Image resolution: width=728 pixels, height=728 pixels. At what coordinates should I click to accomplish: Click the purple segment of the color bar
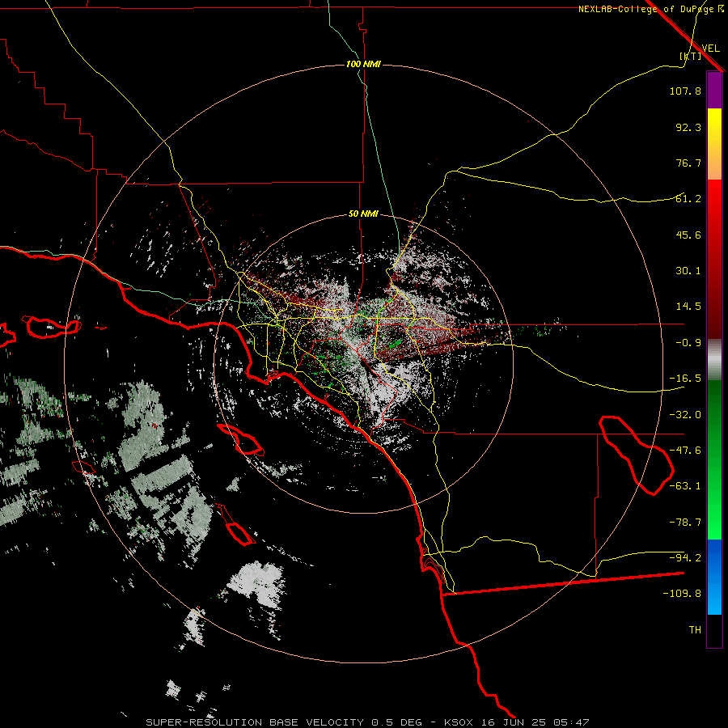coord(714,90)
